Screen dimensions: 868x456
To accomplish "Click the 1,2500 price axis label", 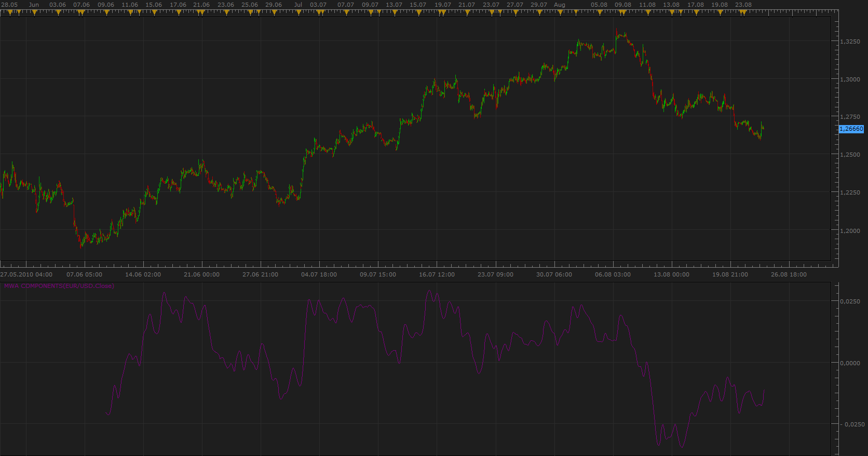I will [850, 155].
